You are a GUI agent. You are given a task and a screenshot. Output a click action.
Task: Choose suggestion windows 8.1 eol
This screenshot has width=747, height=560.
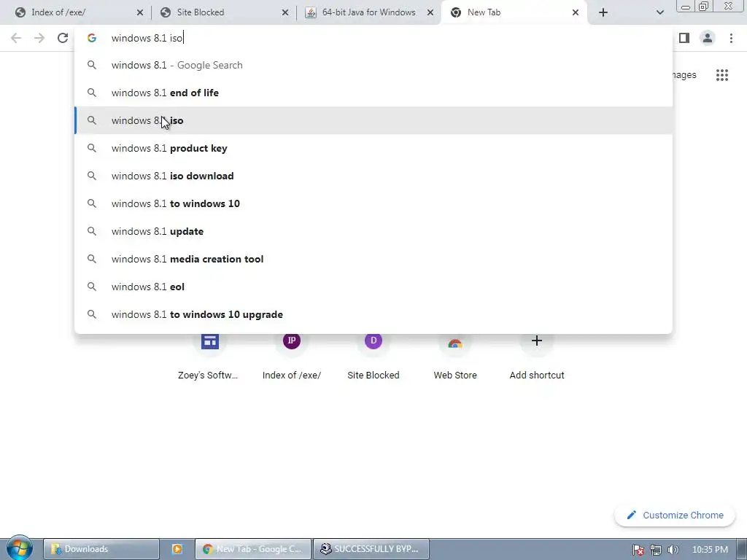pyautogui.click(x=373, y=287)
